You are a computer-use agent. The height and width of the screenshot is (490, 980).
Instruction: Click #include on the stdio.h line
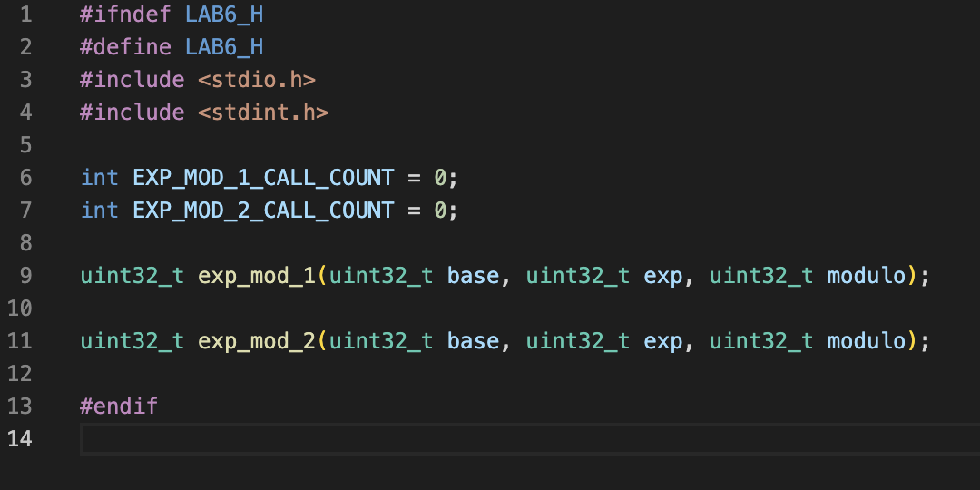click(x=132, y=79)
